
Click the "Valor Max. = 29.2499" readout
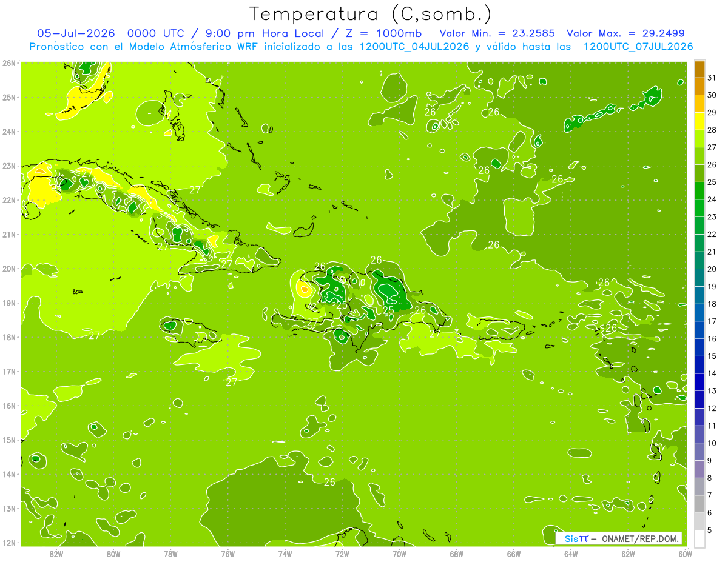click(x=626, y=33)
